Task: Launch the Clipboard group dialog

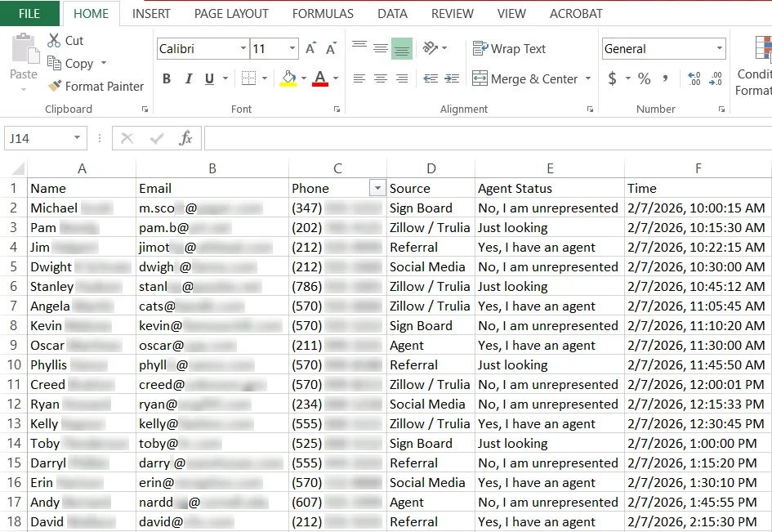Action: (145, 110)
